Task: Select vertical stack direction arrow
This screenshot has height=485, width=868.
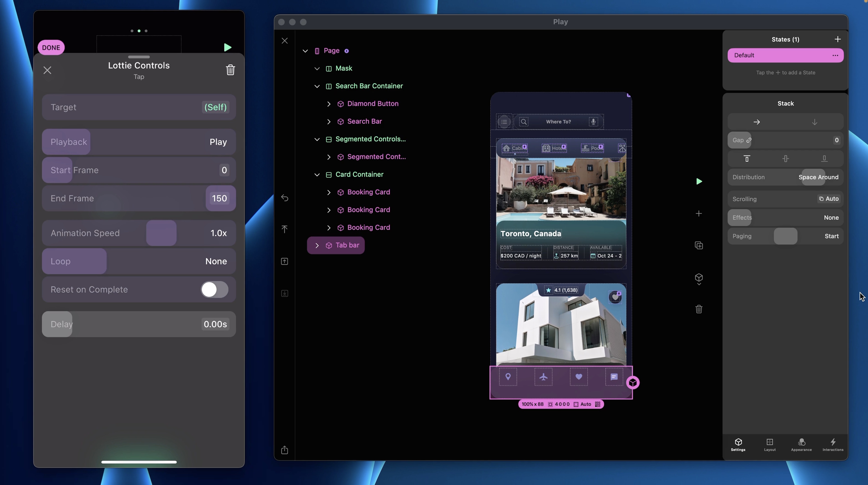Action: (814, 122)
